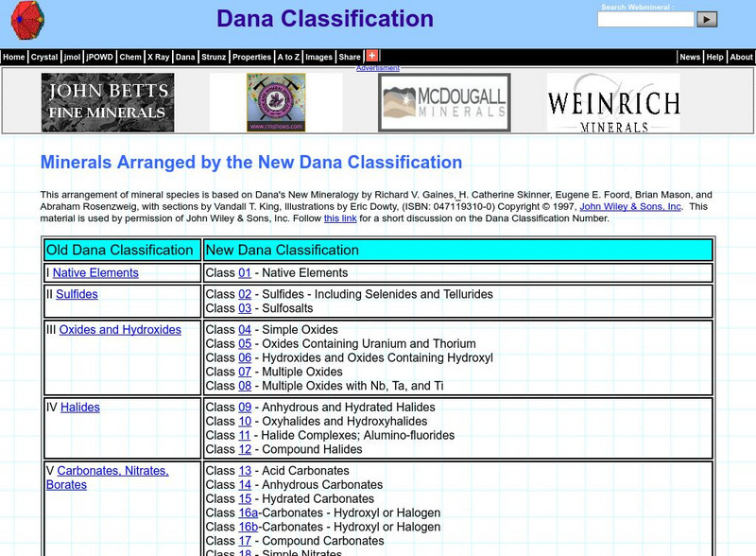Image resolution: width=756 pixels, height=556 pixels.
Task: Open the Home menu item
Action: point(13,57)
